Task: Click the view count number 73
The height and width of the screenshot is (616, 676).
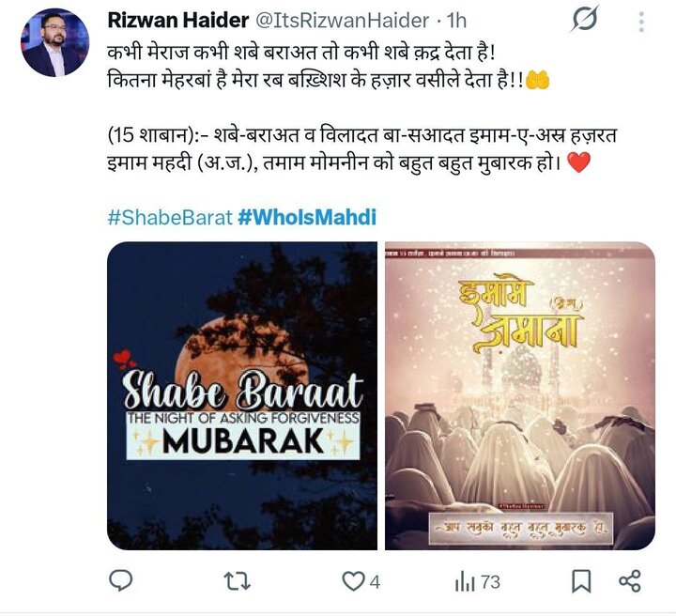Action: click(x=491, y=582)
